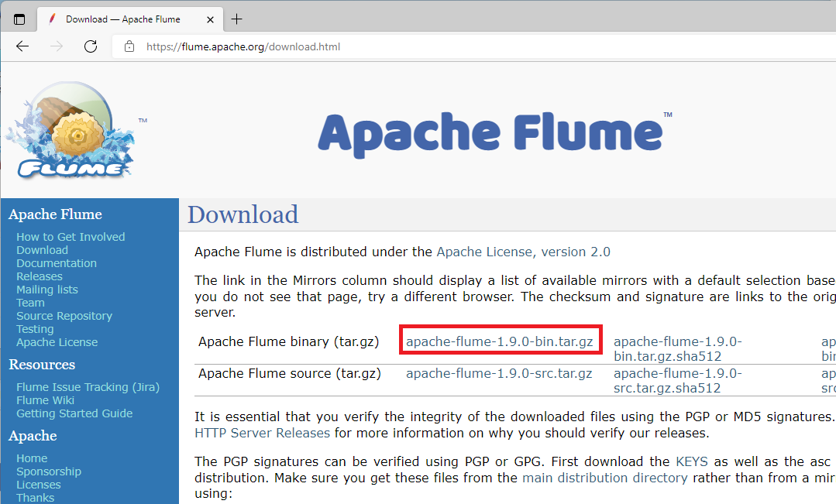Viewport: 836px width, 504px height.
Task: Open the Home link under Apache
Action: [32, 458]
